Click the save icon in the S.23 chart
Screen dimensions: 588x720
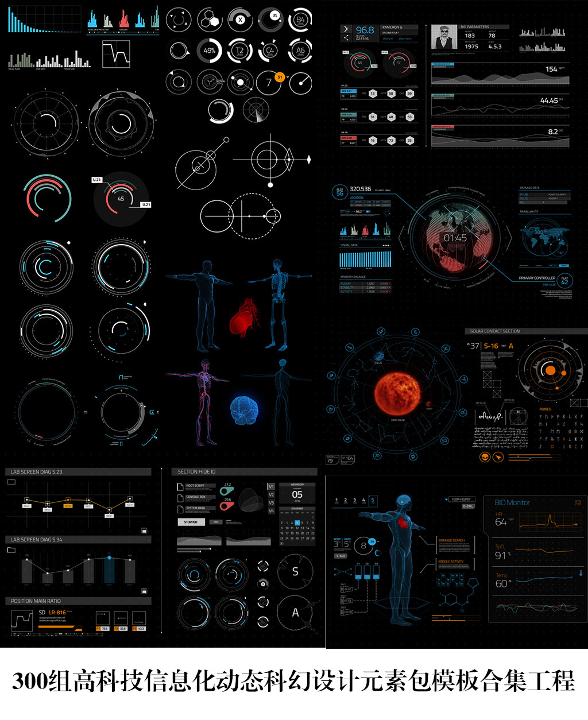tap(144, 530)
